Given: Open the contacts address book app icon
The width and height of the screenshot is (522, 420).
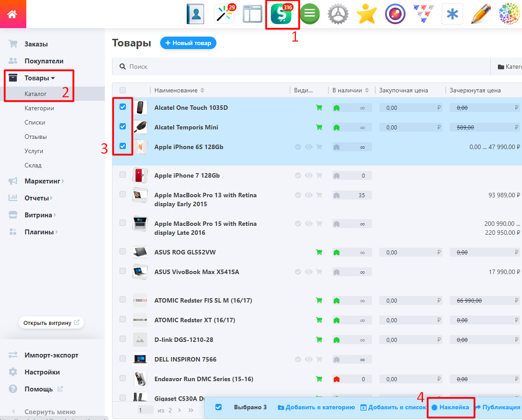Looking at the screenshot, I should point(195,14).
